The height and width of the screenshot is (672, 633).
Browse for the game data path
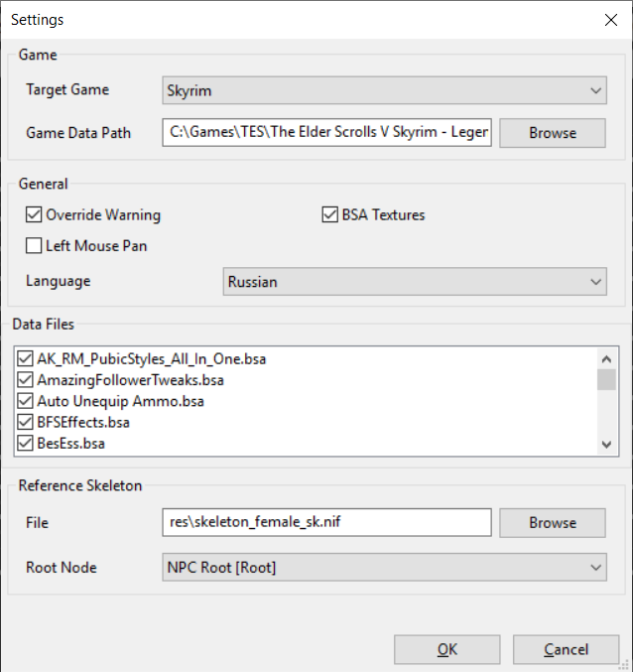pos(552,133)
